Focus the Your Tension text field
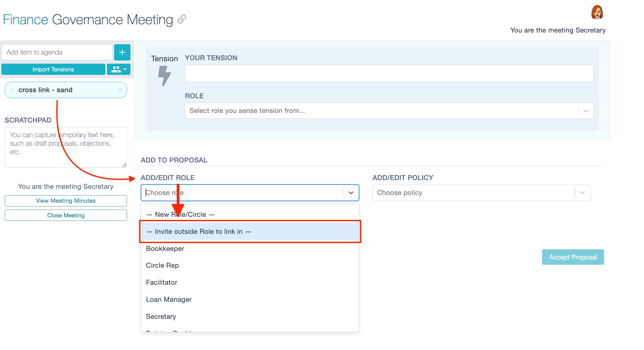The width and height of the screenshot is (644, 350). click(x=389, y=74)
